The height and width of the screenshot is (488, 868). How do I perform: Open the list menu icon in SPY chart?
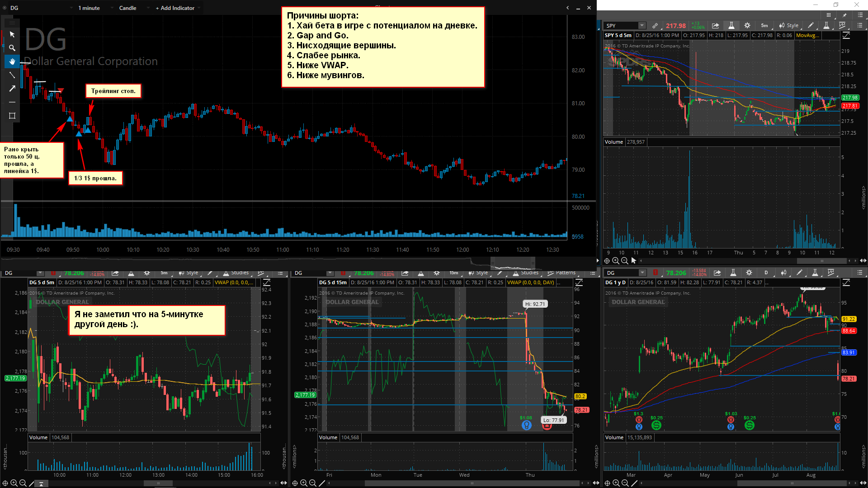(860, 26)
